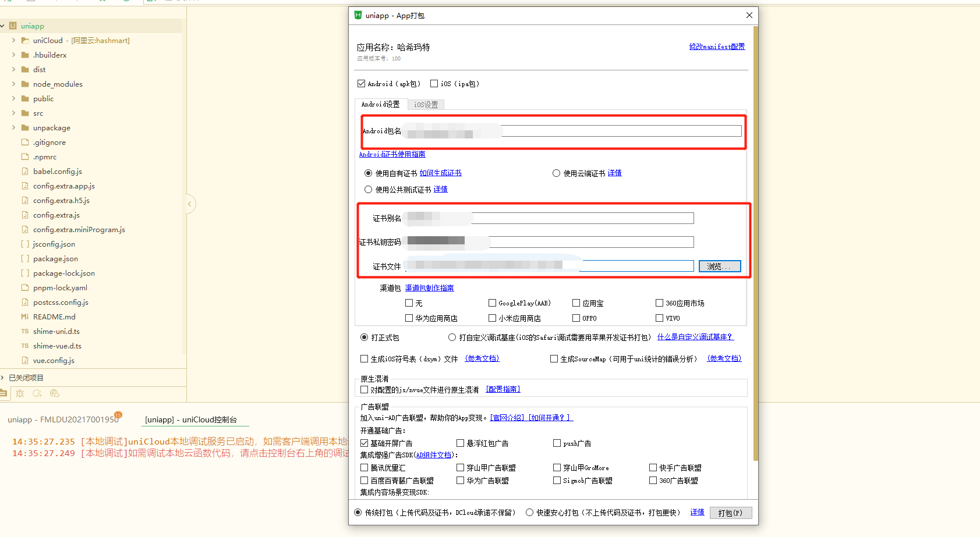This screenshot has height=537, width=980.
Task: Select the 使用公共测试证书 radio button
Action: tap(368, 190)
